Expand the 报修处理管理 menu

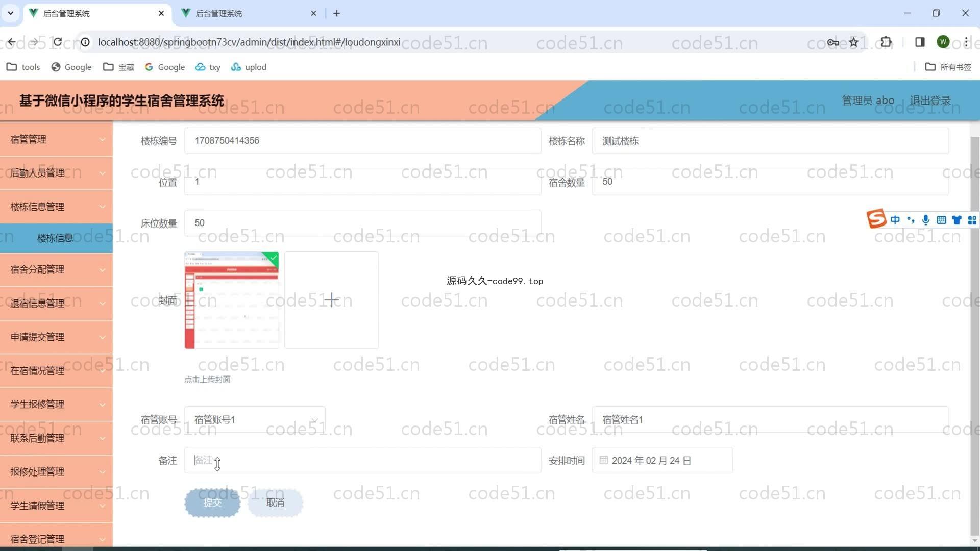tap(56, 471)
